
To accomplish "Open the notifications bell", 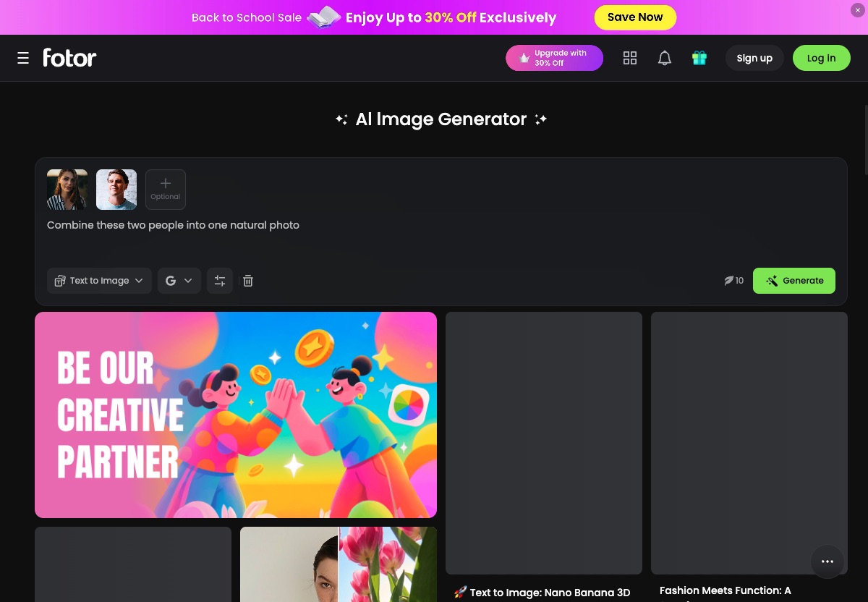I will pos(665,58).
